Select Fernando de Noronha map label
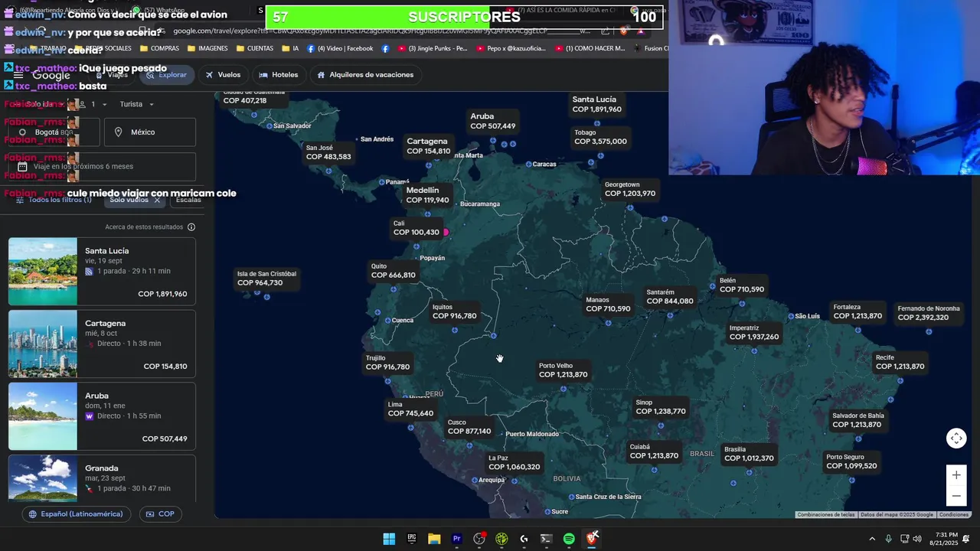 tap(928, 313)
